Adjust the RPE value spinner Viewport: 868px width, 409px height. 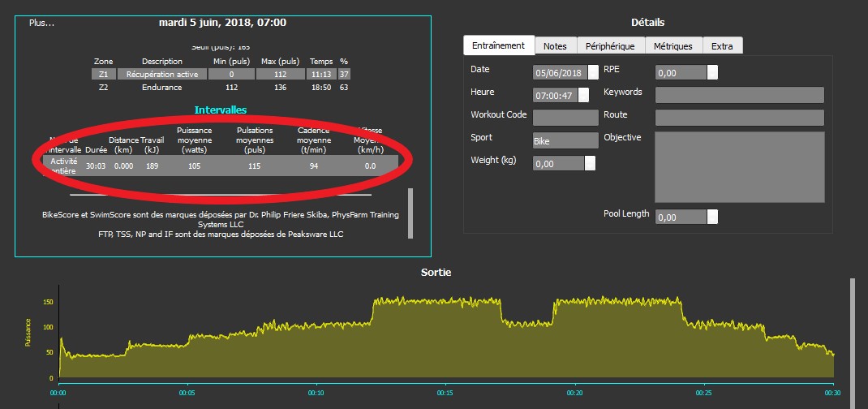pos(712,72)
